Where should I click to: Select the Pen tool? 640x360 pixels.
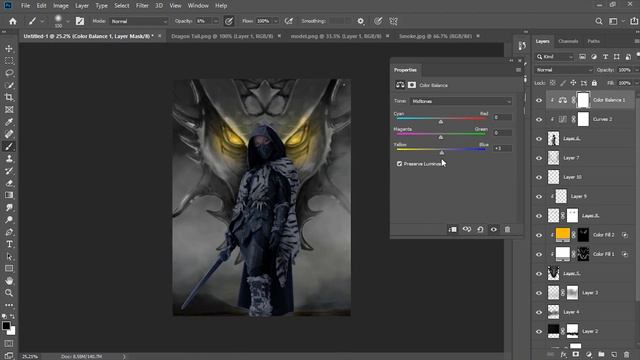[9, 232]
